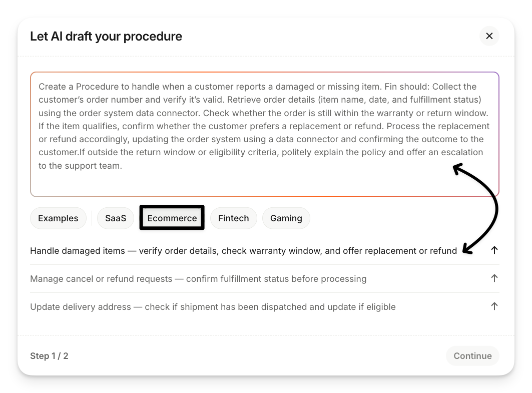This screenshot has height=393, width=532.
Task: Choose the 'Manage cancel or refund requests' example
Action: (x=198, y=279)
